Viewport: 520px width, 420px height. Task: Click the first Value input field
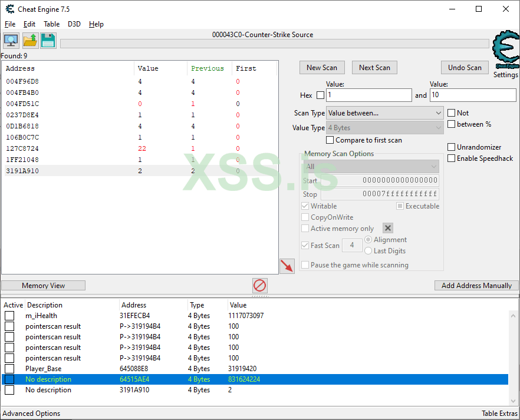pyautogui.click(x=369, y=95)
